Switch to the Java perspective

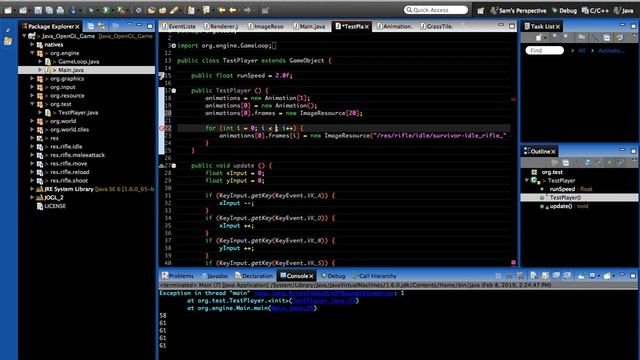tap(624, 11)
